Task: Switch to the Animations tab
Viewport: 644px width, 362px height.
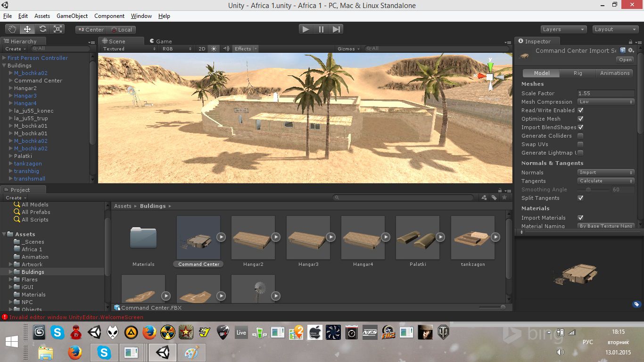Action: (614, 73)
